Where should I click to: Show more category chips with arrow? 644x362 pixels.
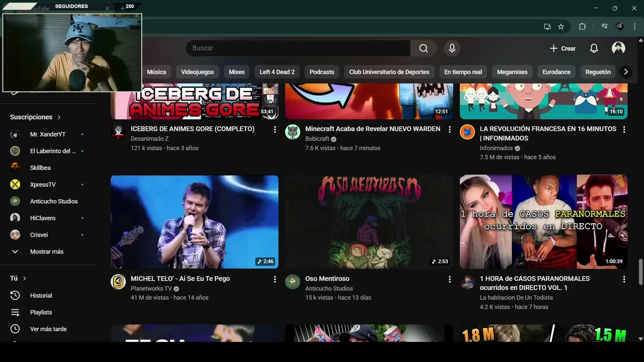click(625, 72)
